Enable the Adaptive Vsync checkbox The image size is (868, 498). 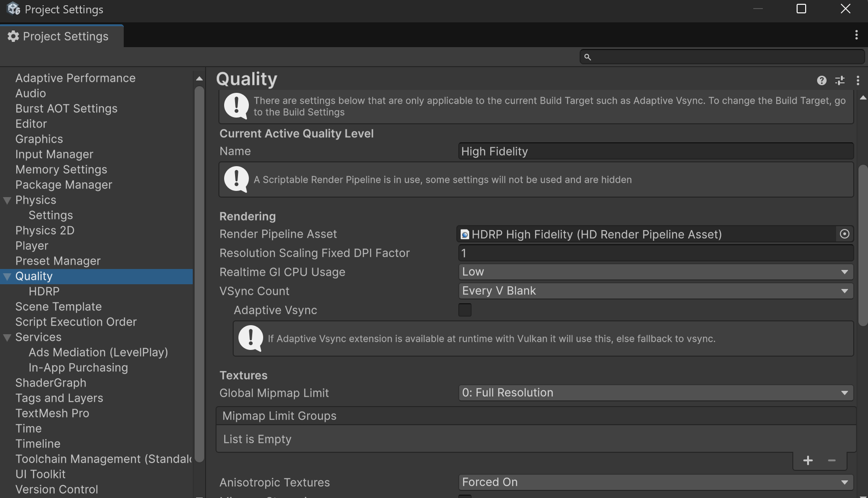click(x=465, y=310)
